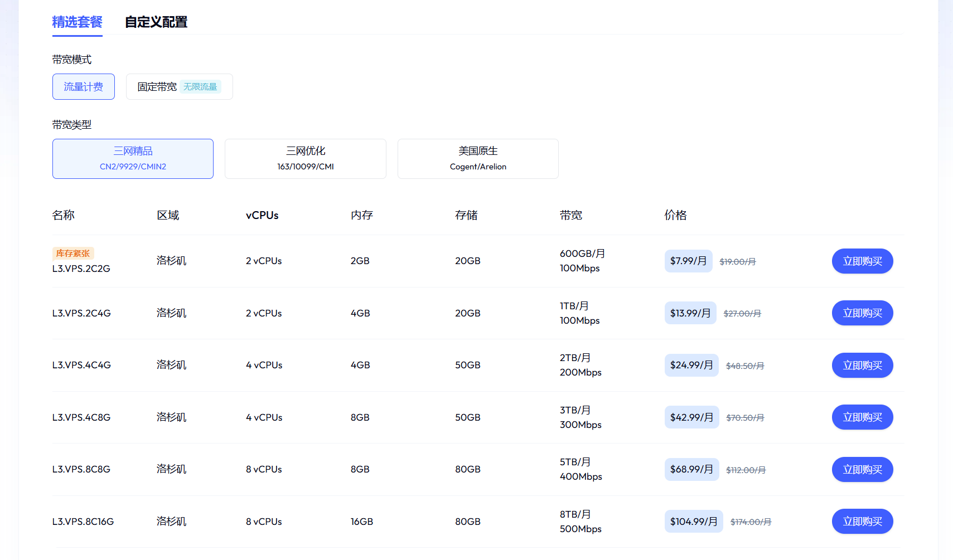Switch to the 精选套餐 tab
The width and height of the screenshot is (953, 560).
tap(77, 22)
